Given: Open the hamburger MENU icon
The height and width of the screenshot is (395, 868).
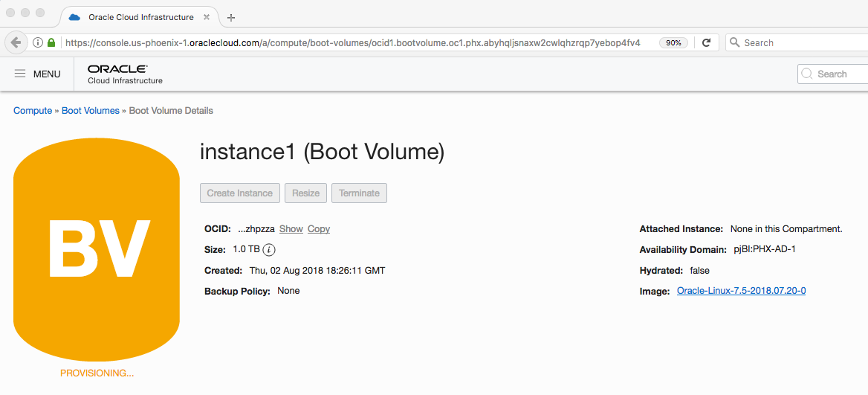Looking at the screenshot, I should coord(20,74).
